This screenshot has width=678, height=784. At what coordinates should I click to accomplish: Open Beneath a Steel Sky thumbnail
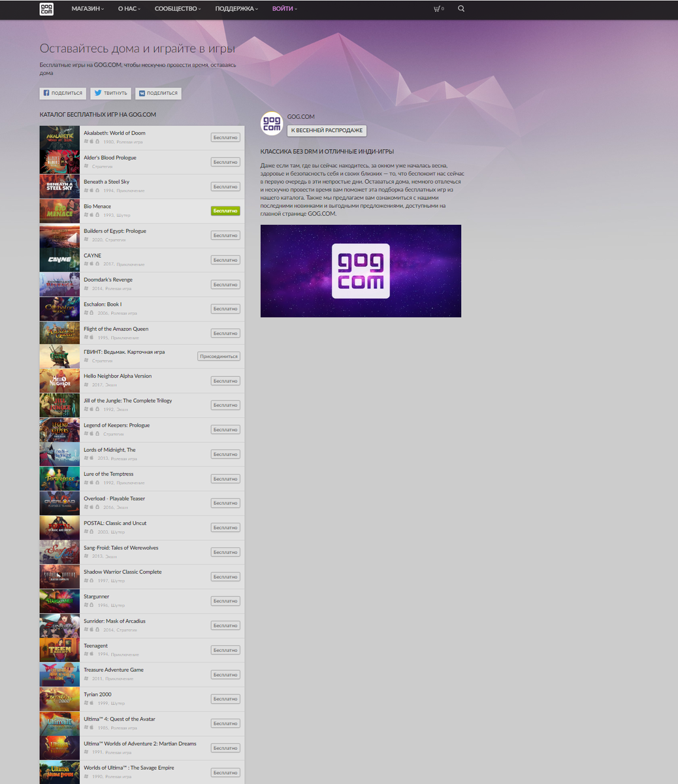coord(59,187)
